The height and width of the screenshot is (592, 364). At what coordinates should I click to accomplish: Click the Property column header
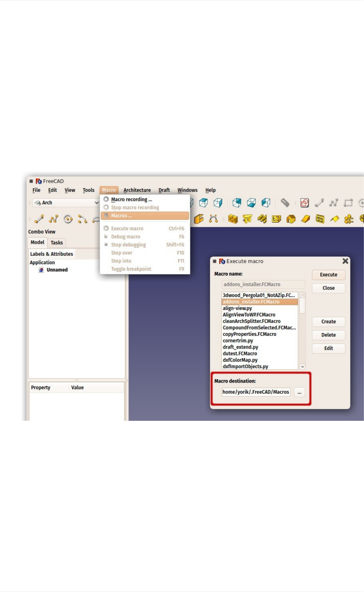tap(49, 388)
